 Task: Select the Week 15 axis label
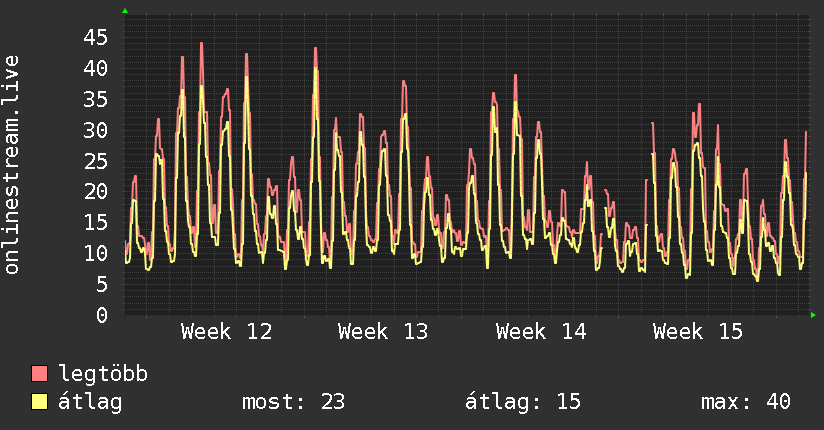698,332
